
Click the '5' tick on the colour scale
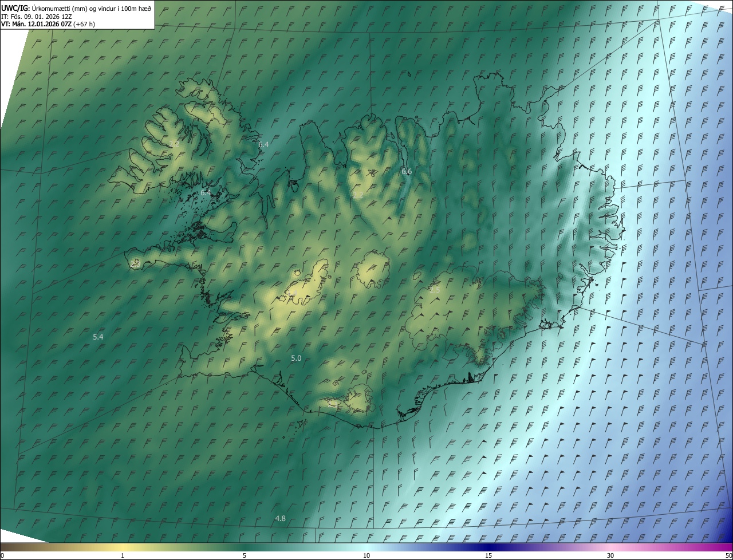pos(245,555)
